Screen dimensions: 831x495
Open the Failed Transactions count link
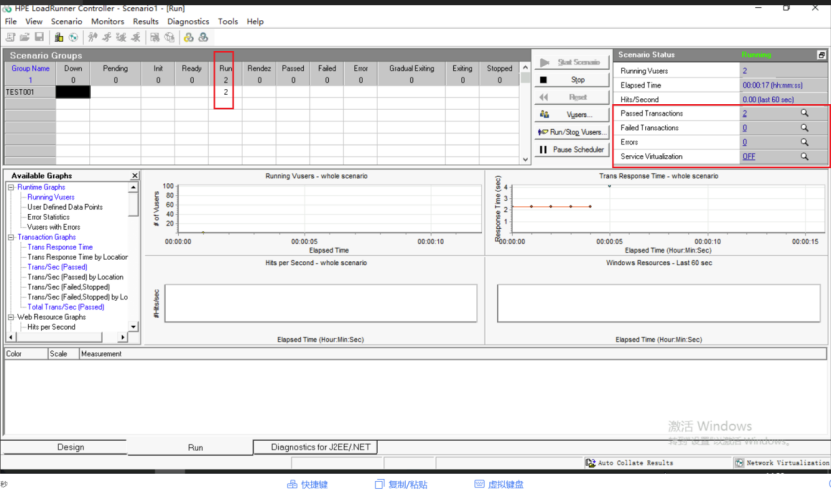745,128
